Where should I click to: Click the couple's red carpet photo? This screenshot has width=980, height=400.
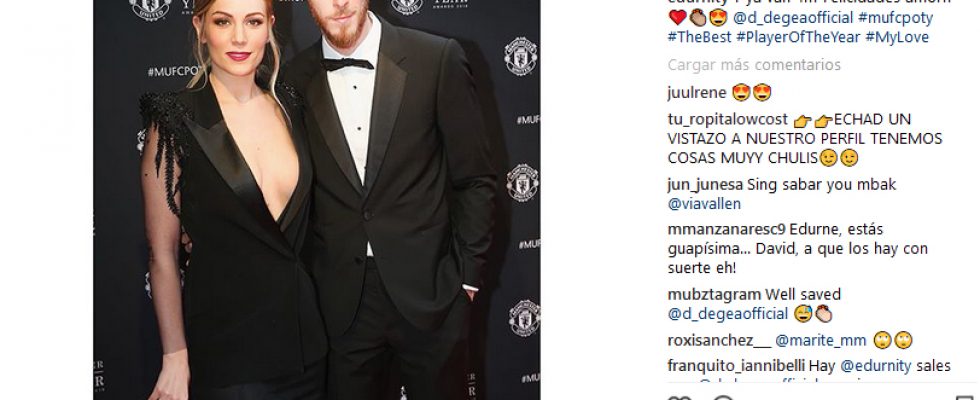click(x=317, y=200)
